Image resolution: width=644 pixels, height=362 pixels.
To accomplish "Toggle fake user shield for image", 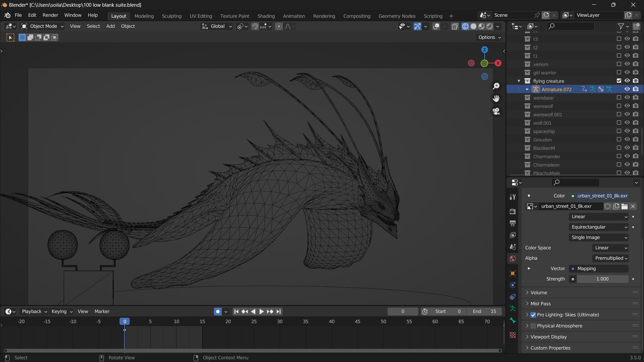I will pyautogui.click(x=607, y=206).
